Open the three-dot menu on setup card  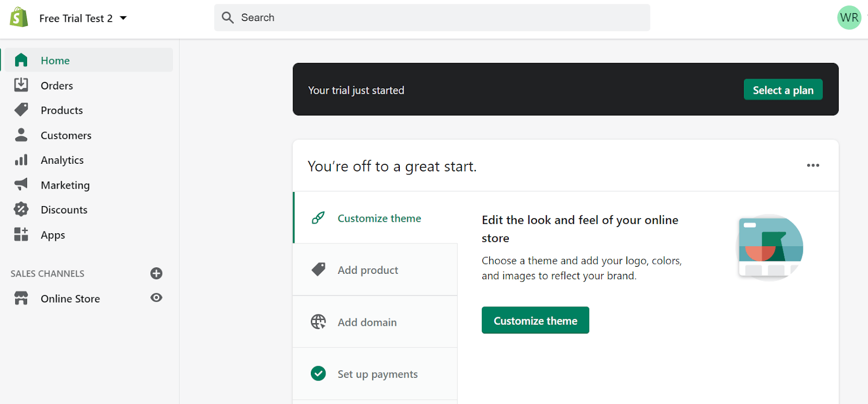point(813,165)
